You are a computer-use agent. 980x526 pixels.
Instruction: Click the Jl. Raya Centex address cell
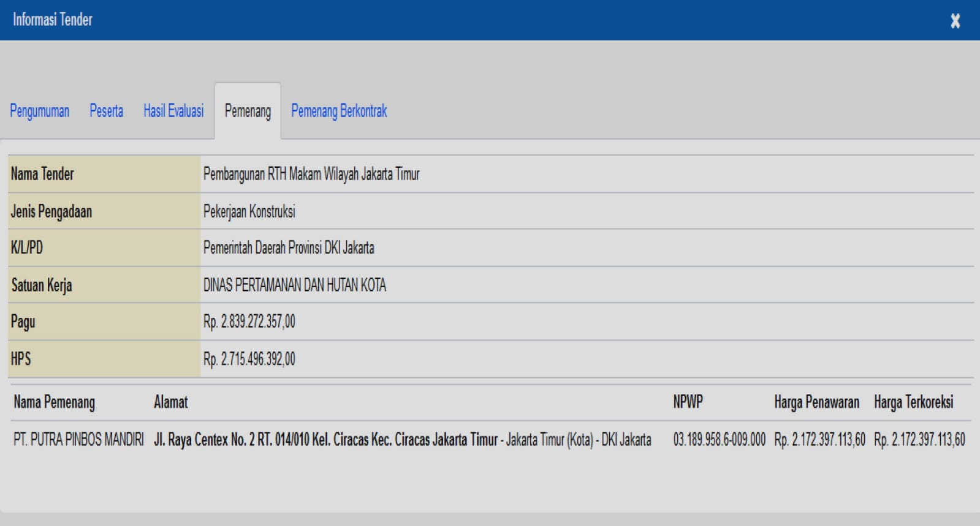pyautogui.click(x=403, y=440)
